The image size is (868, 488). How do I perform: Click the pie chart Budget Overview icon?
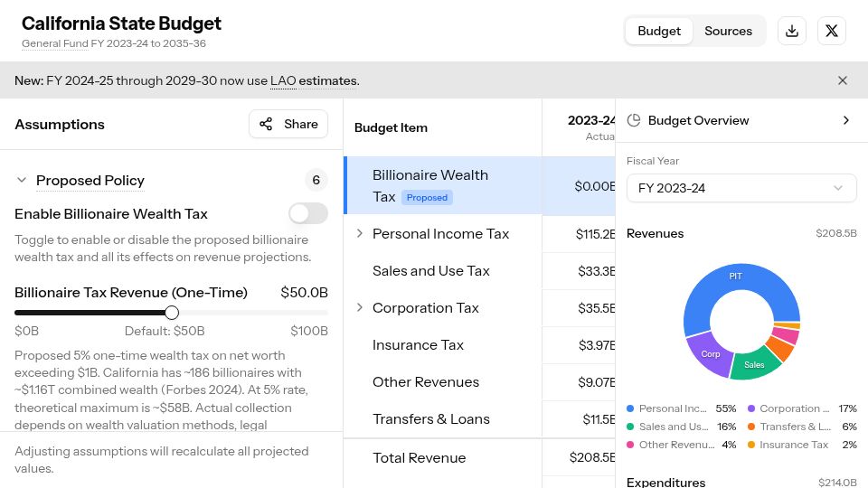[633, 120]
